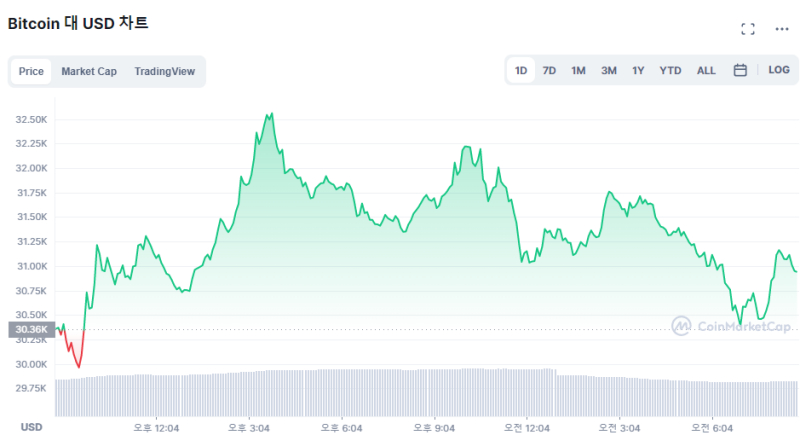The image size is (800, 435).
Task: Click the chart peak near 32.50K
Action: click(269, 115)
